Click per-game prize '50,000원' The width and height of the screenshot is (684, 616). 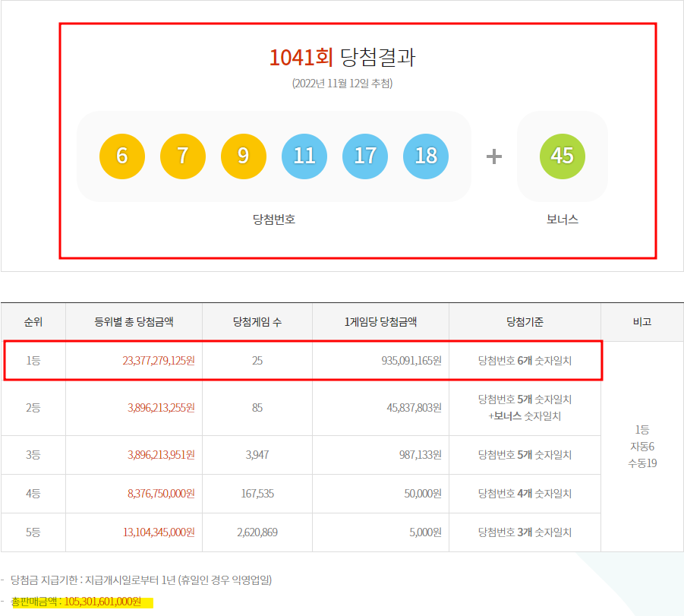[x=423, y=494]
